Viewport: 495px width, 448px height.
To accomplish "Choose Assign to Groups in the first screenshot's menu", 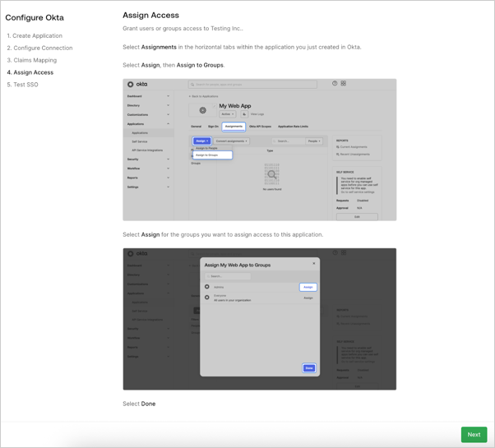I will pyautogui.click(x=212, y=155).
